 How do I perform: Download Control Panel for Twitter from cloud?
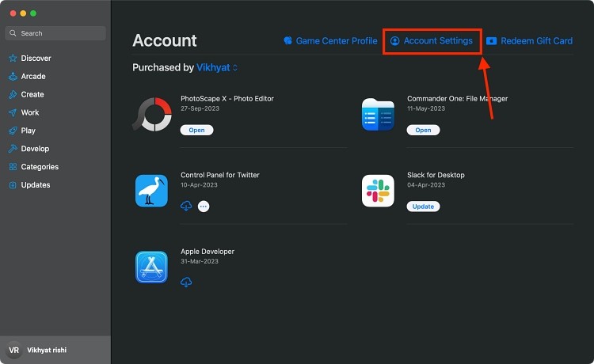pos(186,207)
